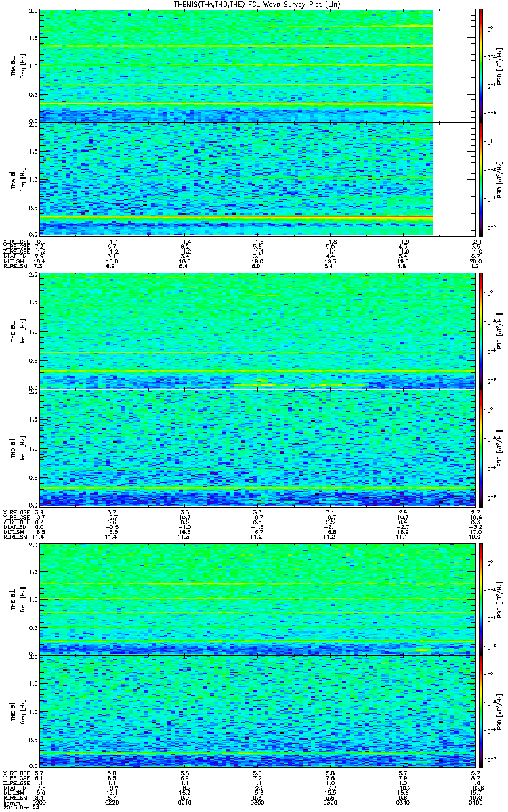The width and height of the screenshot is (508, 812).
Task: Click the color bar beside THE B-parallel panel
Action: coord(480,711)
